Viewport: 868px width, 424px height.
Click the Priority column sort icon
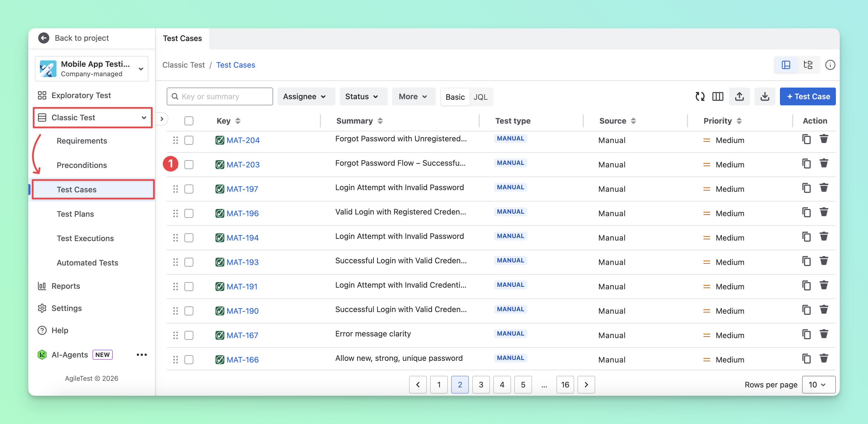739,121
